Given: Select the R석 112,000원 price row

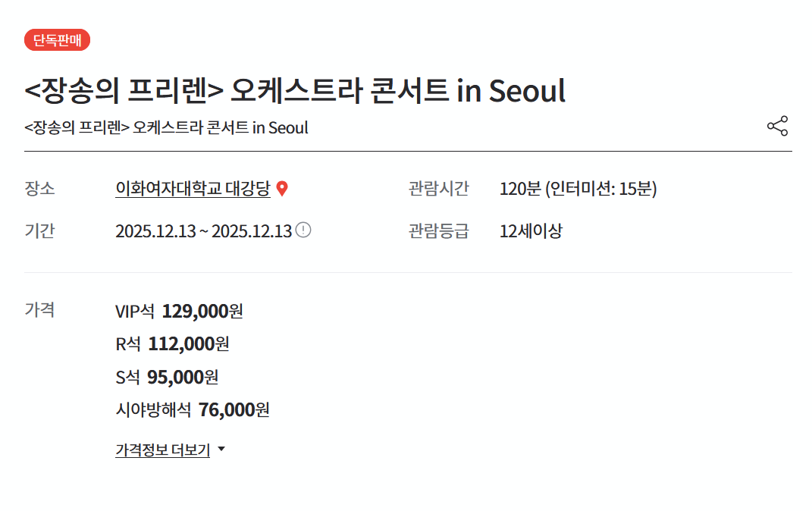Looking at the screenshot, I should [x=172, y=344].
